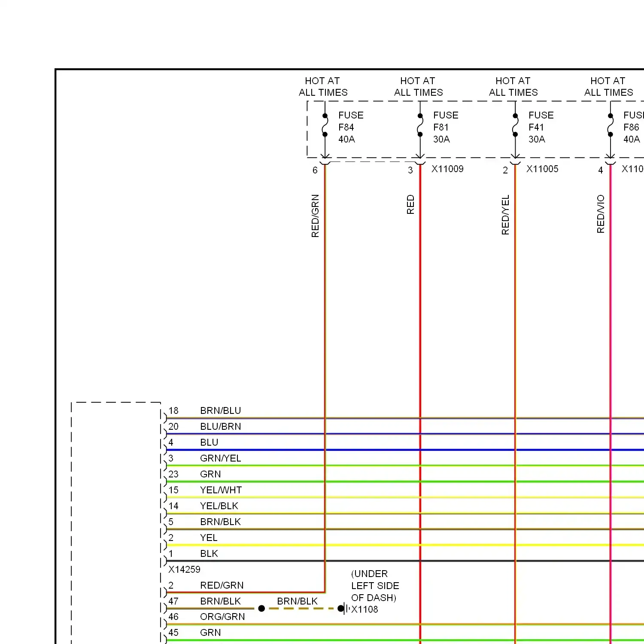Select the GRN label at pin 23
This screenshot has width=644, height=644.
[x=210, y=474]
